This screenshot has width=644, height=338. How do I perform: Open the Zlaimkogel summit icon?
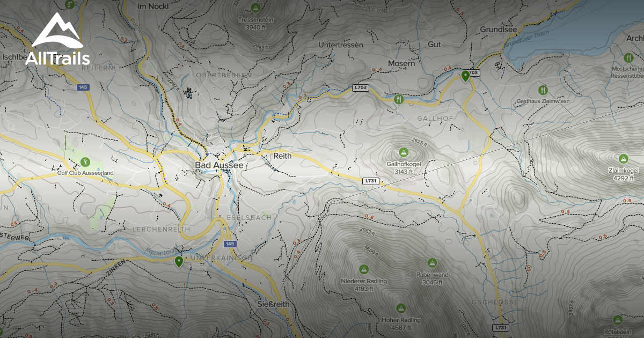point(623,159)
